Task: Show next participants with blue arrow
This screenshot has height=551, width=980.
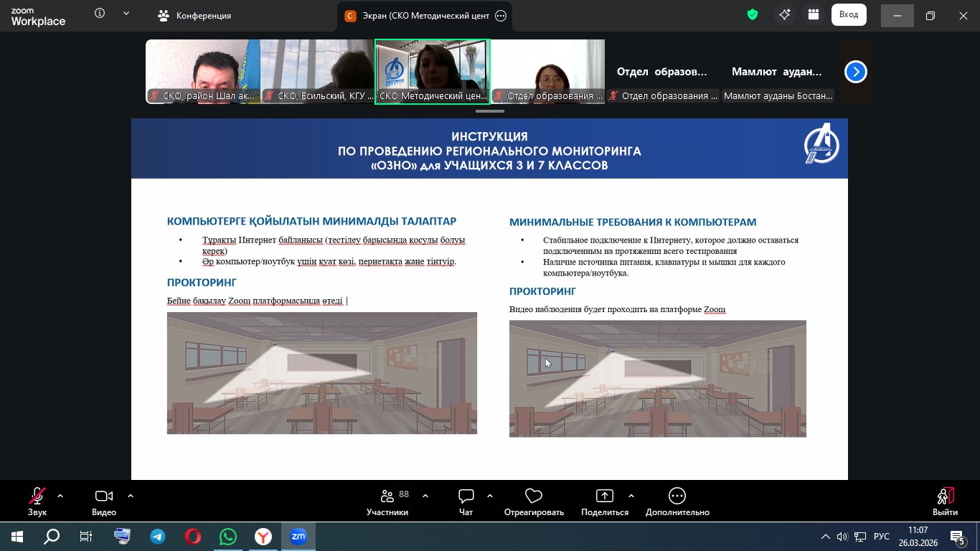Action: coord(855,72)
